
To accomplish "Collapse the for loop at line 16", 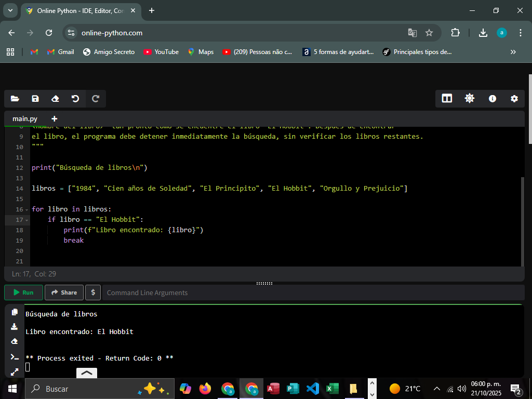I will (x=26, y=209).
